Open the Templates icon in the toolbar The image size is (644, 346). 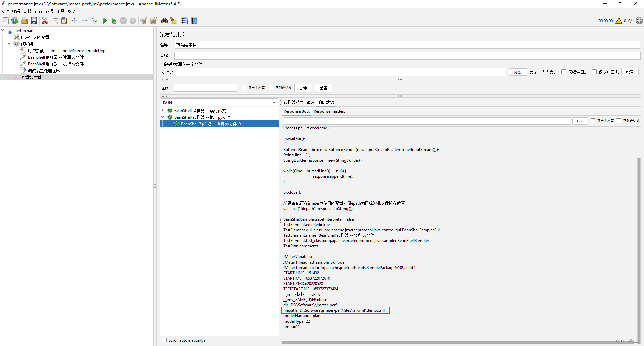(15, 21)
